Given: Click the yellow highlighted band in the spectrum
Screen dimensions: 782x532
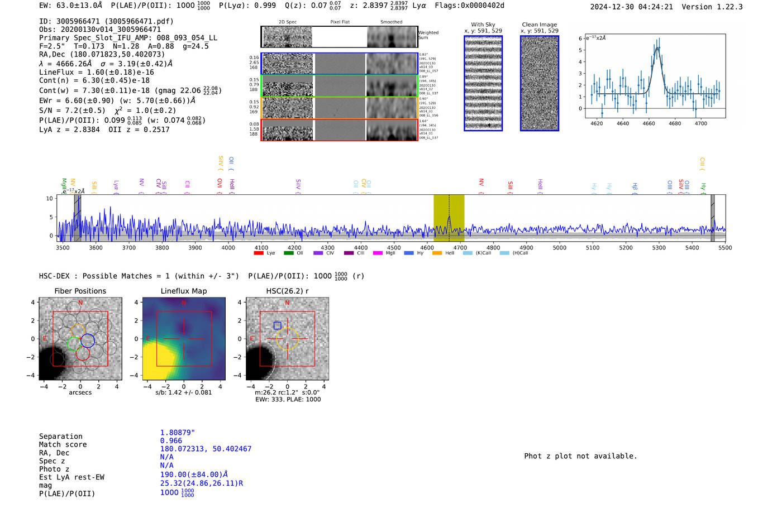Looking at the screenshot, I should pos(449,218).
